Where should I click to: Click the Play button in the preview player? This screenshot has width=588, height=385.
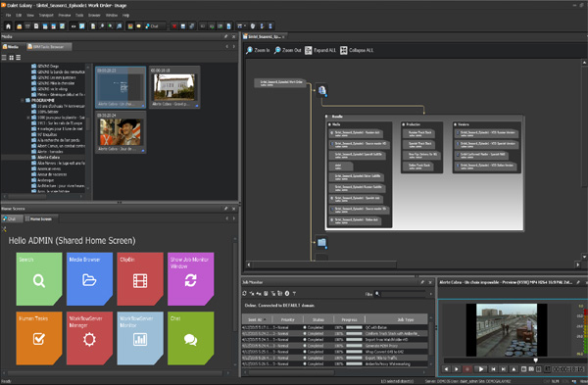(481, 369)
